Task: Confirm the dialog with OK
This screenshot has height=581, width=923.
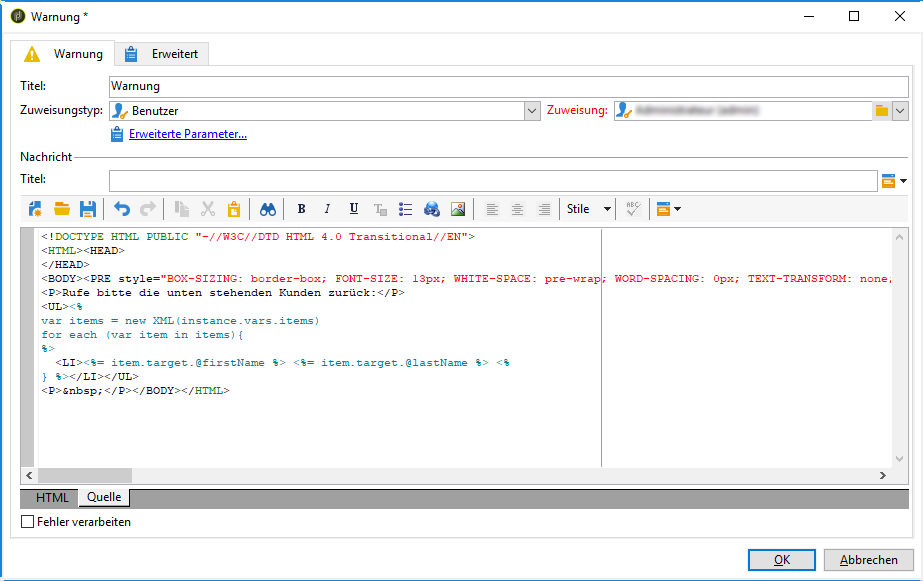Action: (x=782, y=560)
